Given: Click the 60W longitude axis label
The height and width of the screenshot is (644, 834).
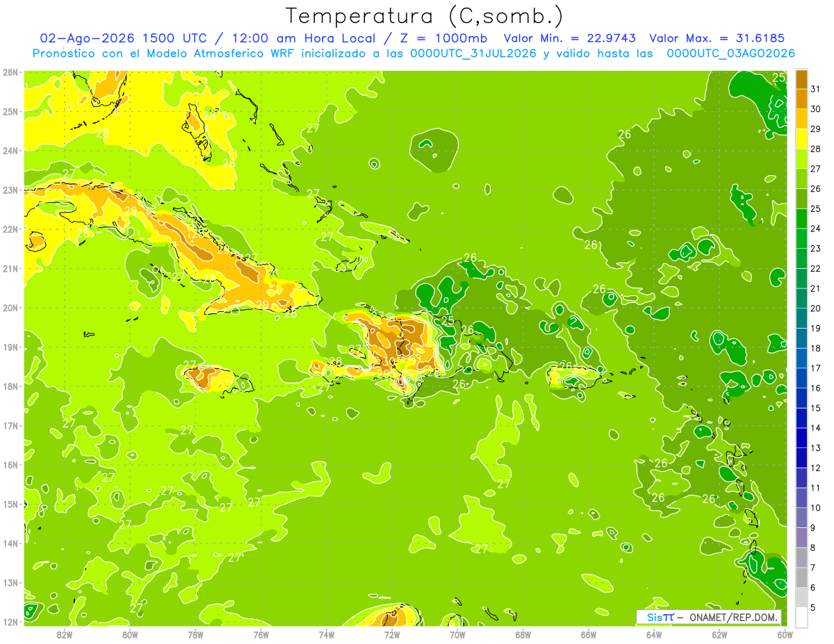Looking at the screenshot, I should point(785,634).
